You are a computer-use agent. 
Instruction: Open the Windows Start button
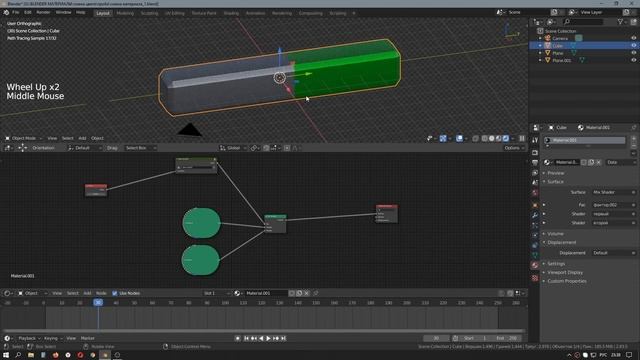pos(6,355)
